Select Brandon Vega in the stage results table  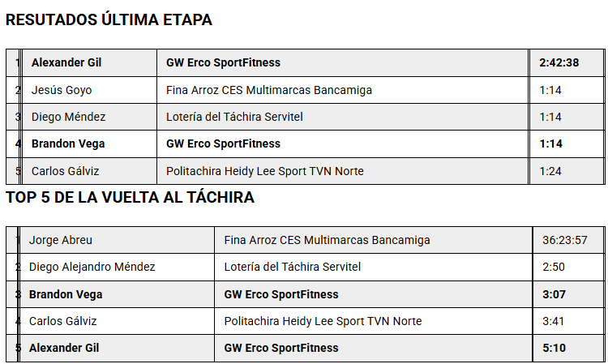tap(68, 143)
